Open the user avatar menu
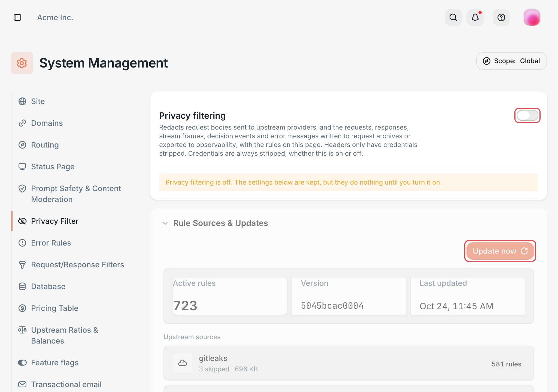The height and width of the screenshot is (392, 558). tap(532, 17)
